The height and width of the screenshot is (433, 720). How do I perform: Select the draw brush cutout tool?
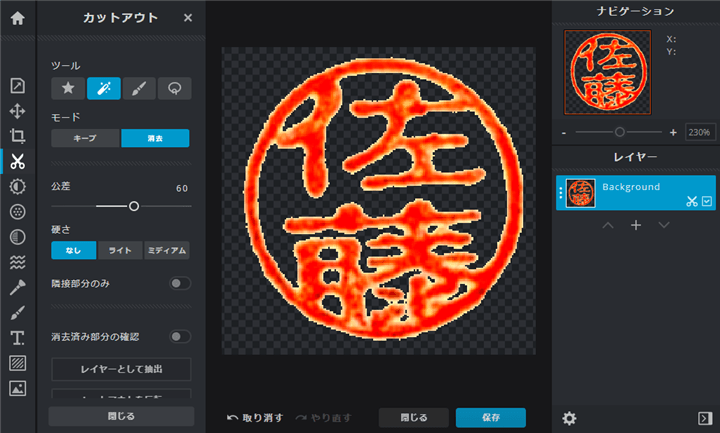(x=139, y=88)
